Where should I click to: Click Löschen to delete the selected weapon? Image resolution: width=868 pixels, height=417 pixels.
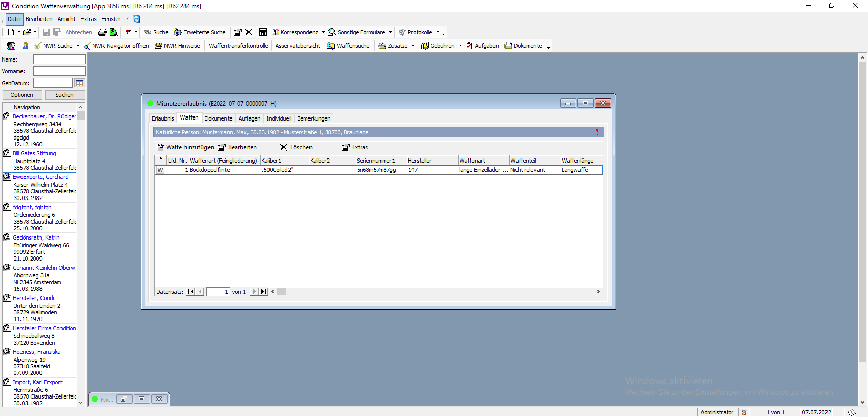pos(296,147)
